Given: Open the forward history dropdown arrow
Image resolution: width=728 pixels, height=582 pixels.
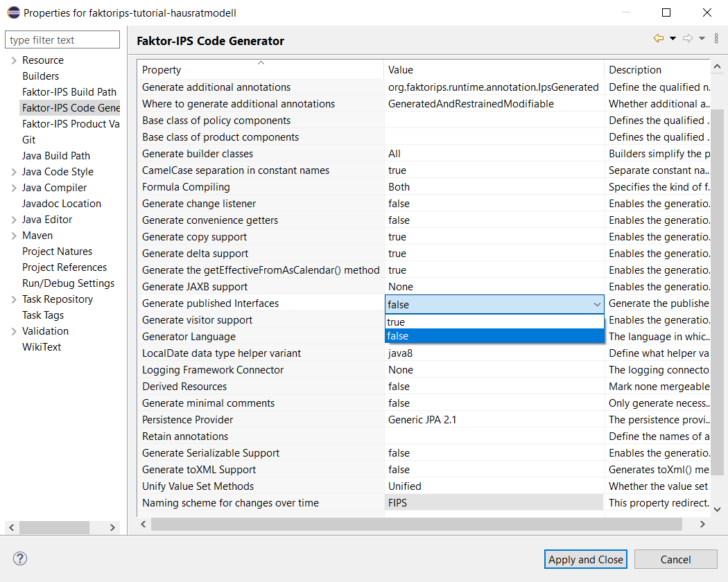Looking at the screenshot, I should (x=702, y=39).
